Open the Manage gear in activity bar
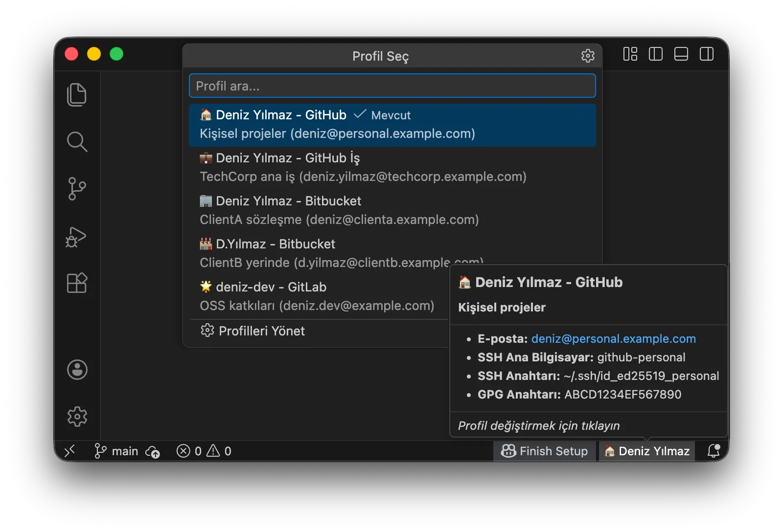The height and width of the screenshot is (532, 783). pos(77,417)
